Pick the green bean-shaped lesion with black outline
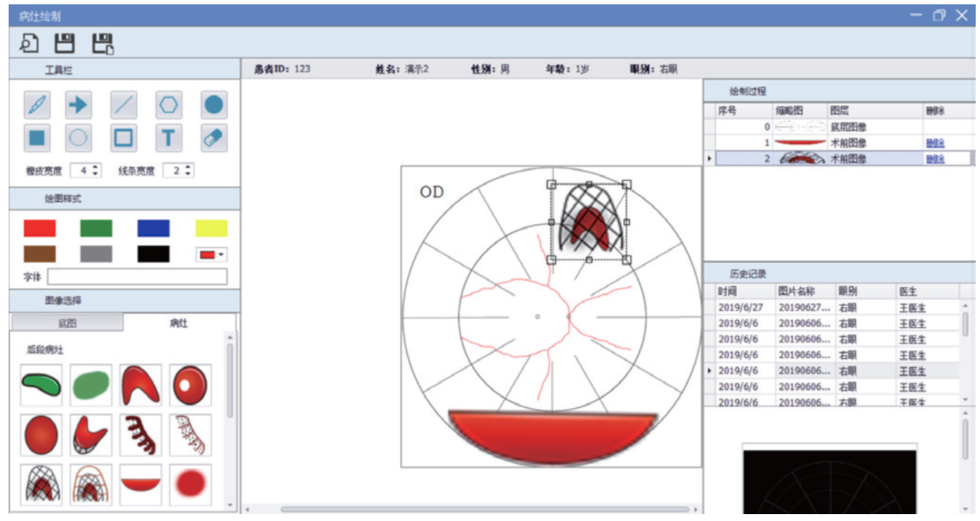This screenshot has width=980, height=521. coord(41,386)
